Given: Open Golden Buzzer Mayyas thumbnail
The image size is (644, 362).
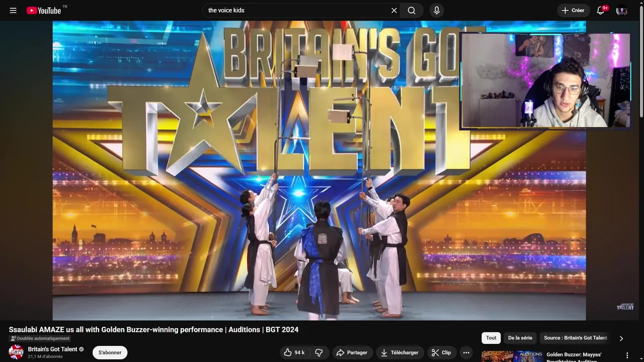Looking at the screenshot, I should click(512, 356).
